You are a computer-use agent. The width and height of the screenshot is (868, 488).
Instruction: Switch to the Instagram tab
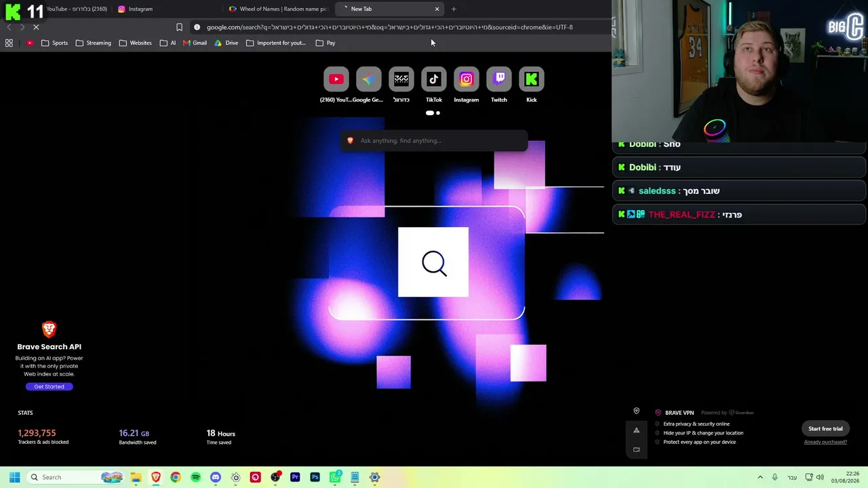[167, 9]
